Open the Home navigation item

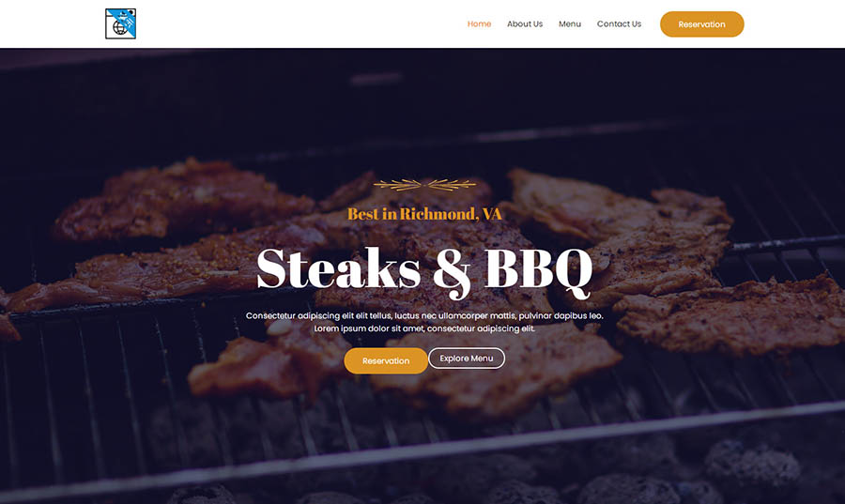tap(479, 24)
